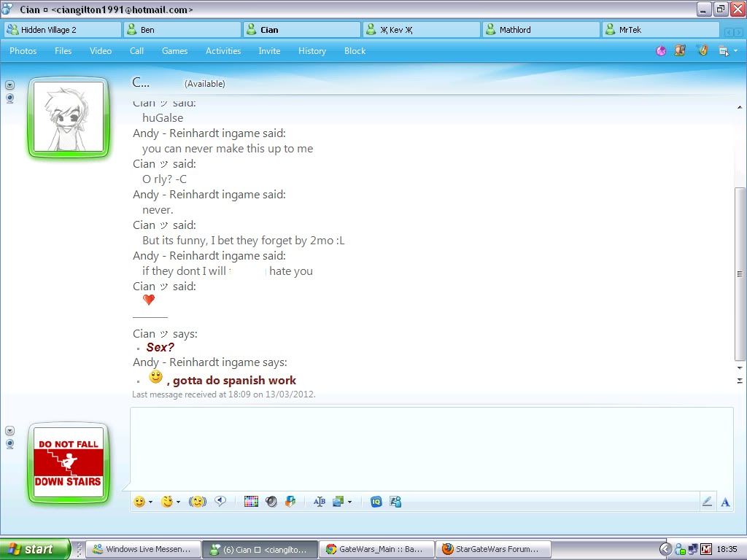Switch to the Mathlord conversation tab
Screen dimensions: 747x560
point(541,30)
